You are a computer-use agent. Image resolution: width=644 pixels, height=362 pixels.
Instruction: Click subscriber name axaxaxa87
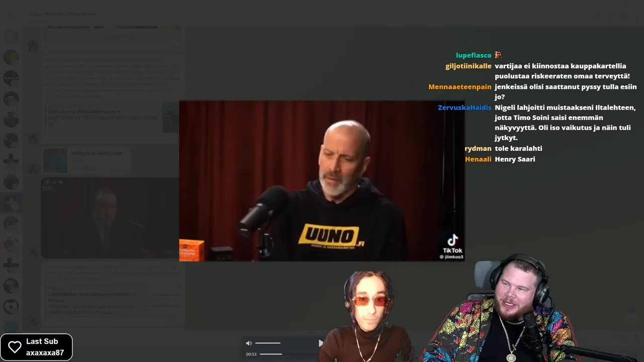pos(45,353)
